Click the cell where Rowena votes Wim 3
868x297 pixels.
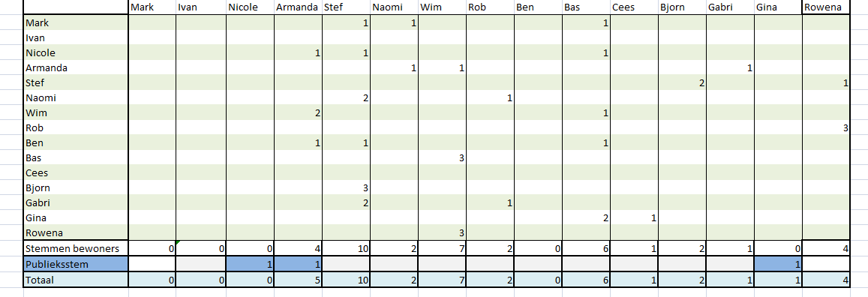click(442, 232)
